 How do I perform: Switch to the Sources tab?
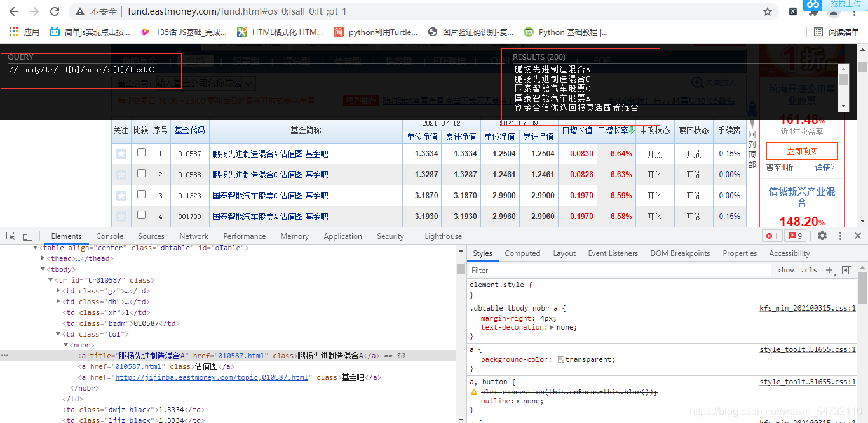coord(151,236)
